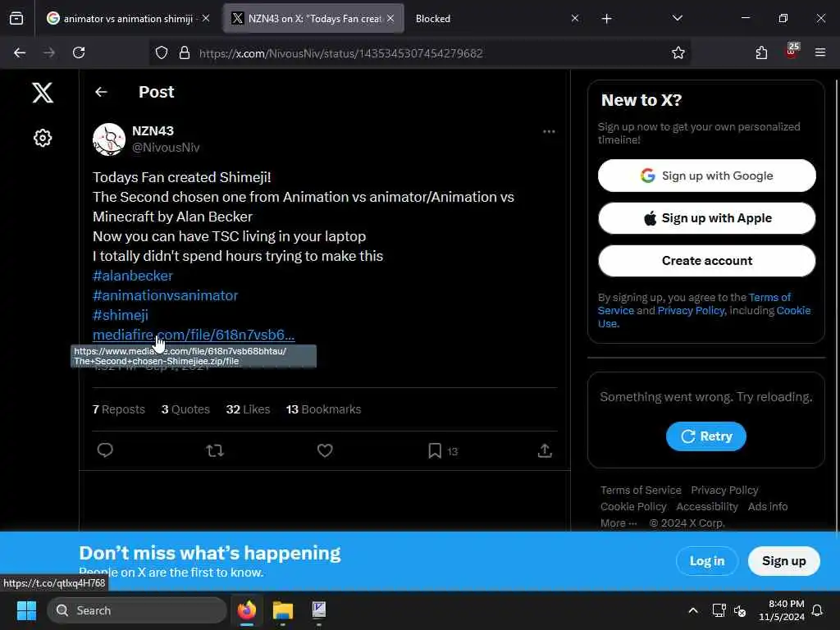Select the 13 Bookmarks count
Screen dimensions: 840x630
(x=323, y=409)
